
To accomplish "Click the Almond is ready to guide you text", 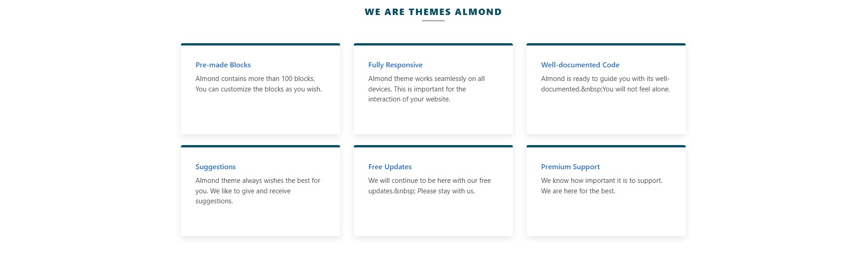I will tap(605, 84).
